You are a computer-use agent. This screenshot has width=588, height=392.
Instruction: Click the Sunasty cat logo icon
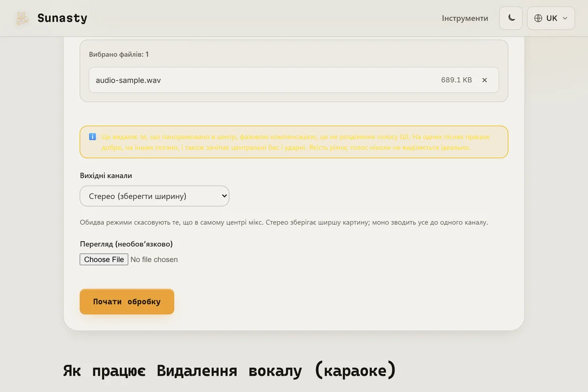pyautogui.click(x=22, y=18)
